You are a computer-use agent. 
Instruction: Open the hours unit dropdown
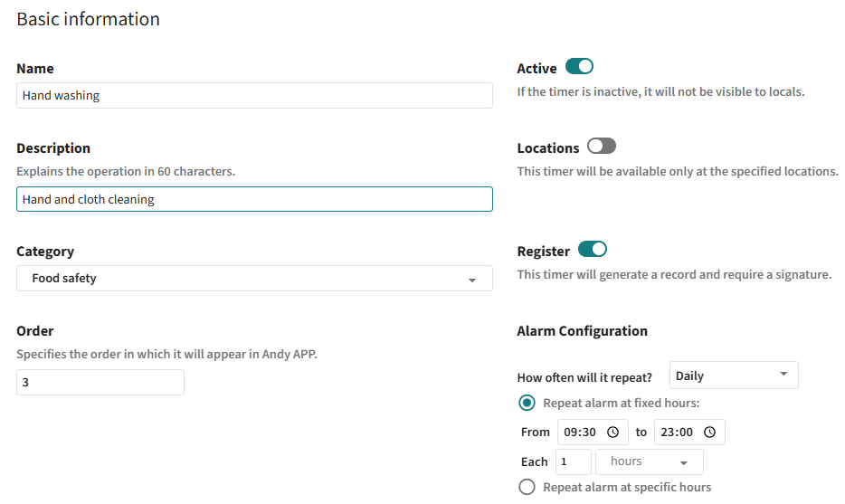click(x=650, y=462)
